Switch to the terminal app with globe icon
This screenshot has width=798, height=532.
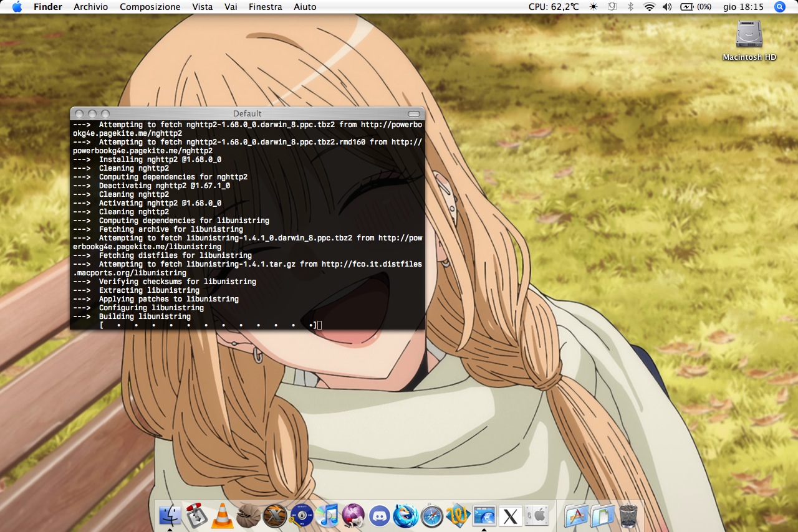click(484, 516)
